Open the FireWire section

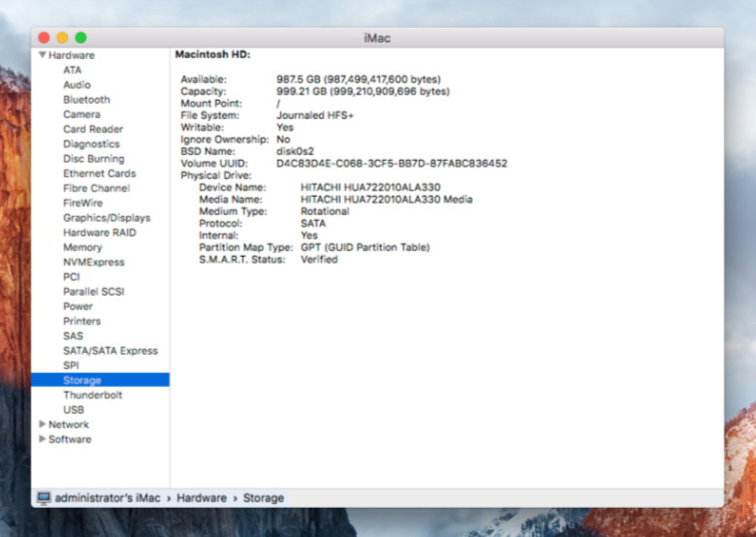click(x=83, y=203)
